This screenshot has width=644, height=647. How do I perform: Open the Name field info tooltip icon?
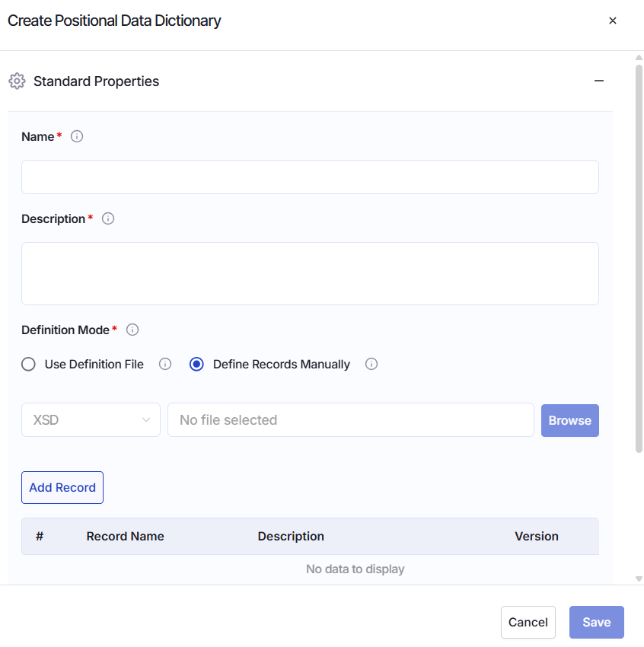click(77, 136)
